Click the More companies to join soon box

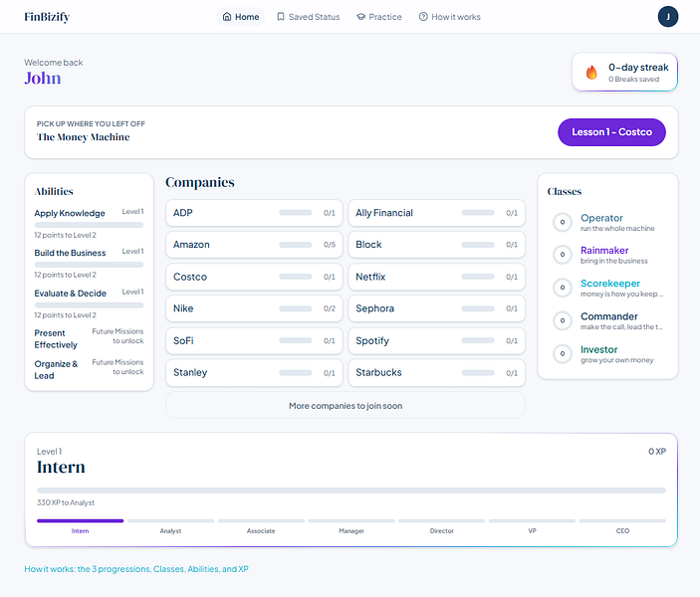click(x=346, y=406)
